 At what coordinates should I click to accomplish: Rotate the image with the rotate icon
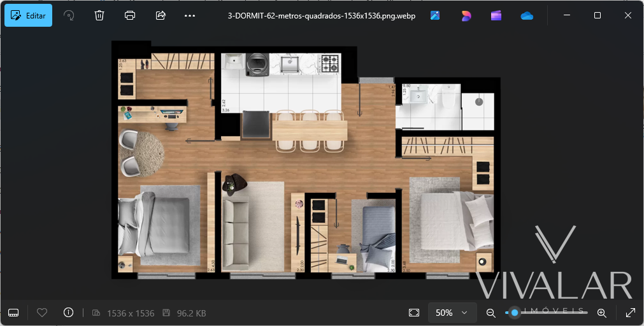tap(69, 15)
